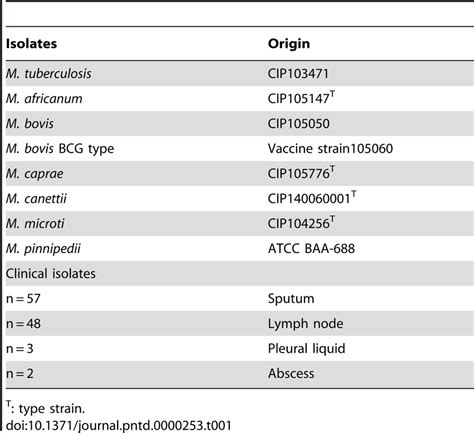Click the Lymph node origin entry

306,324
